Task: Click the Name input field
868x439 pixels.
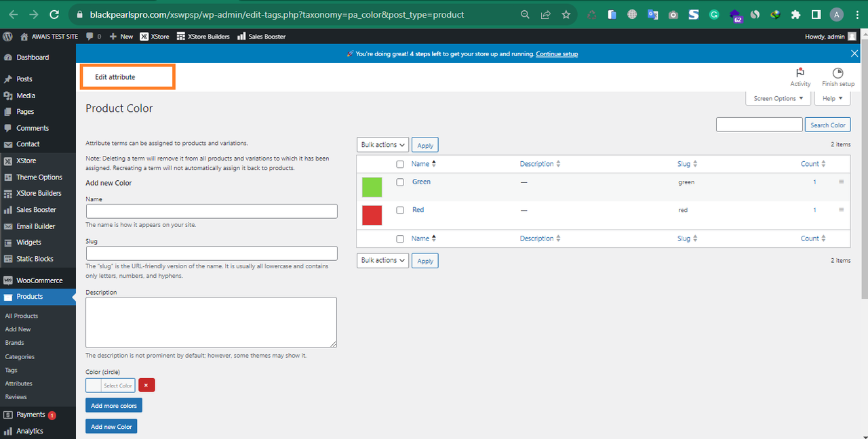Action: [x=212, y=211]
